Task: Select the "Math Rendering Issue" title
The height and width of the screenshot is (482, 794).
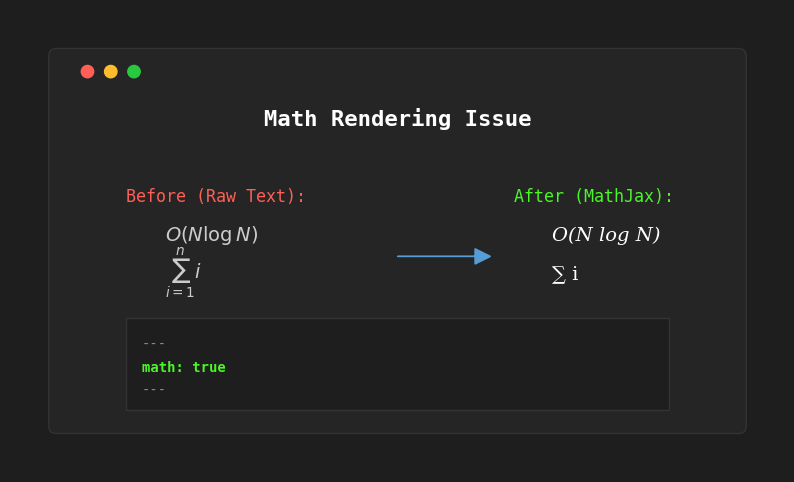Action: click(x=397, y=119)
